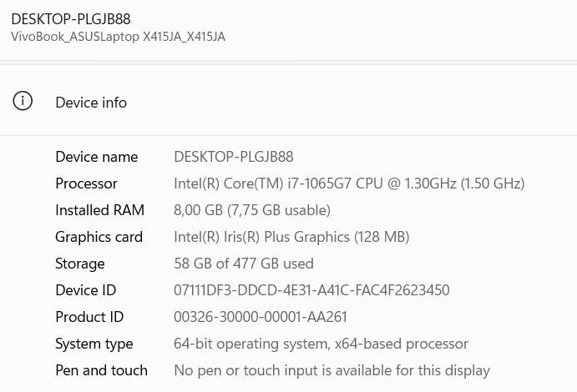Click the DESKTOP-PLGJB88 title at top
The image size is (577, 392).
tap(71, 19)
